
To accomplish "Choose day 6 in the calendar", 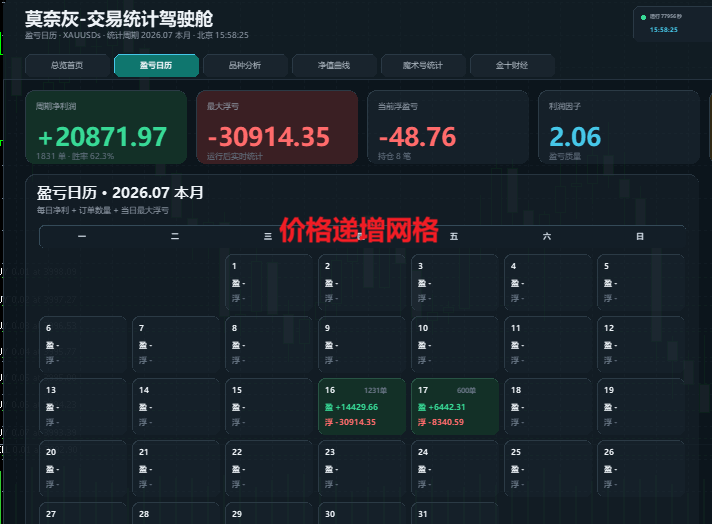I will (83, 345).
